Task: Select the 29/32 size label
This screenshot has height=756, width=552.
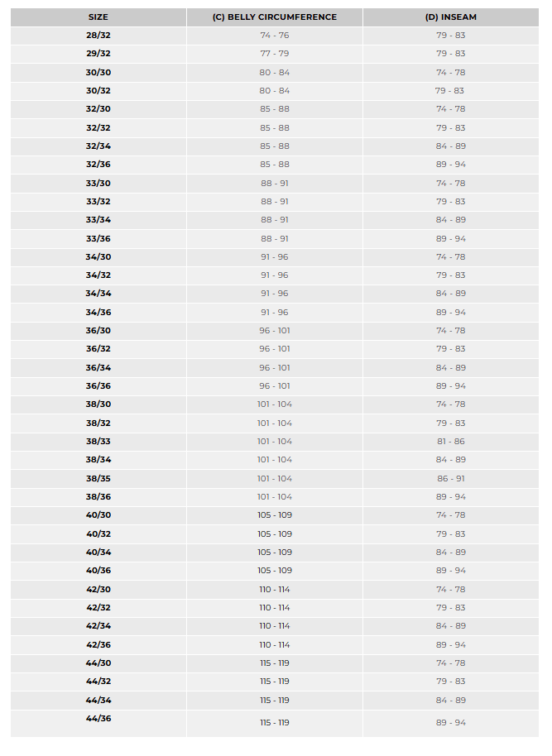Action: 98,54
